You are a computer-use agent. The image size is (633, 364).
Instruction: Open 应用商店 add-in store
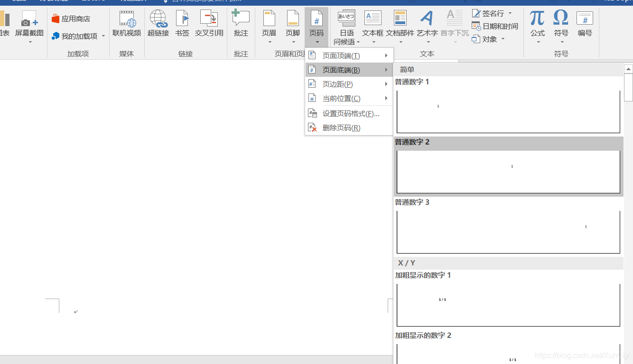coord(71,19)
